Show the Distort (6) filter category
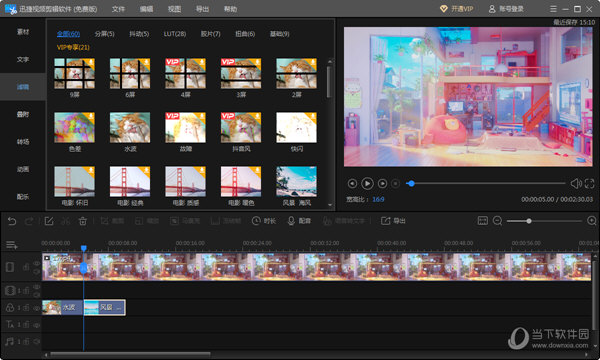The height and width of the screenshot is (360, 600). [245, 34]
